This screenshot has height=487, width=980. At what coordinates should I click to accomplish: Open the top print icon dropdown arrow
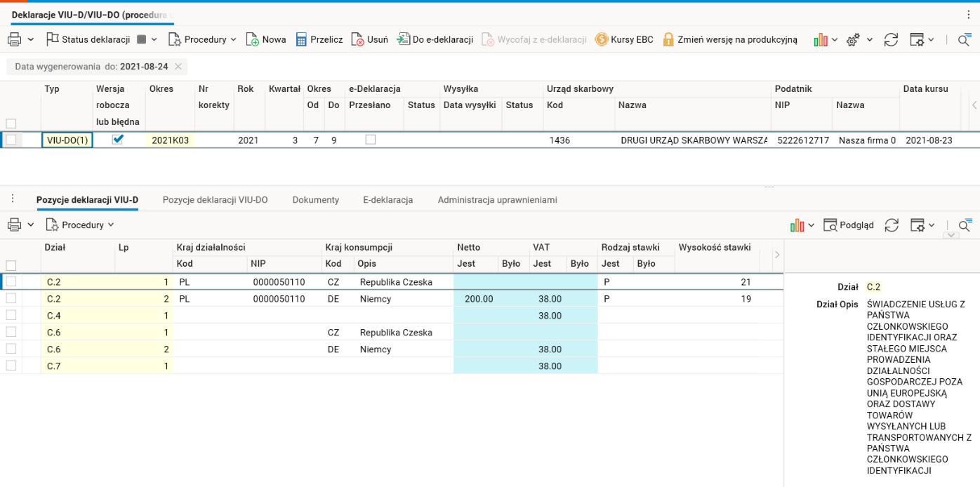[31, 40]
